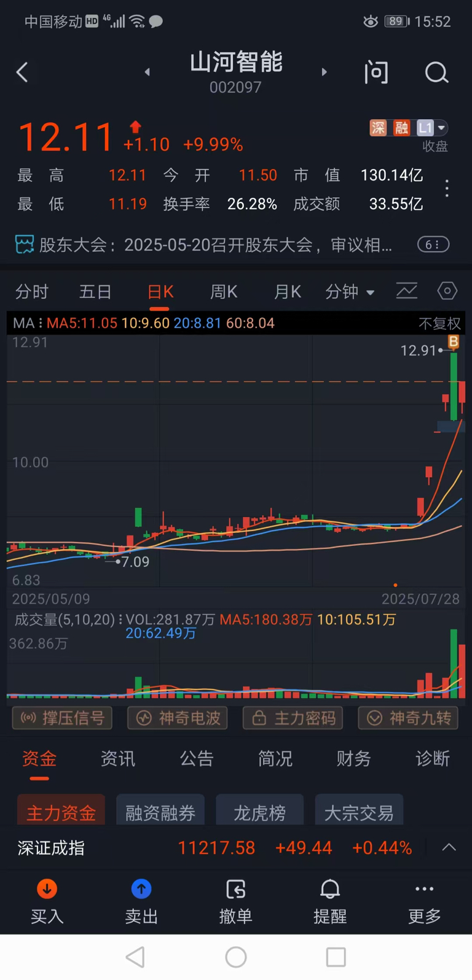
Task: Enable 神奇电波 indicator
Action: (178, 718)
